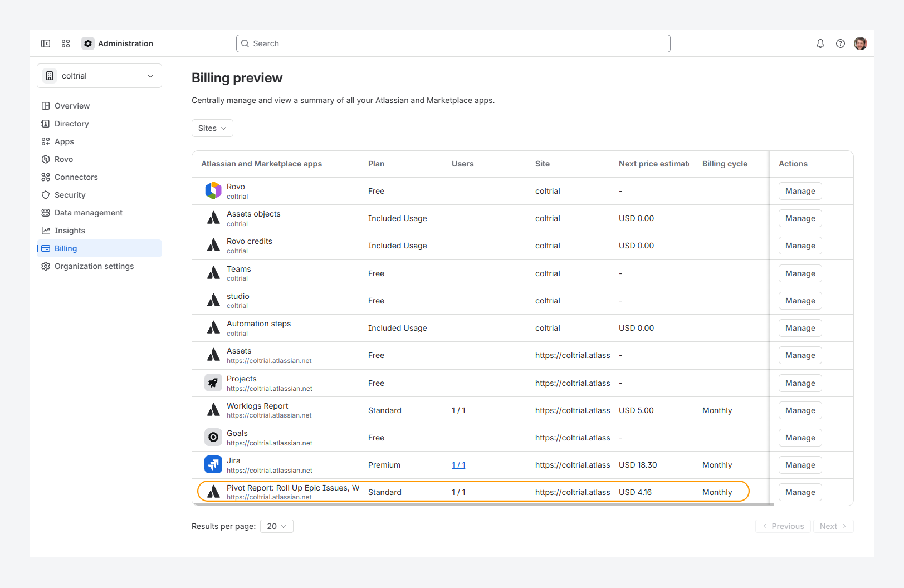Click the Worklogs Report row icon
This screenshot has width=904, height=588.
tap(213, 410)
